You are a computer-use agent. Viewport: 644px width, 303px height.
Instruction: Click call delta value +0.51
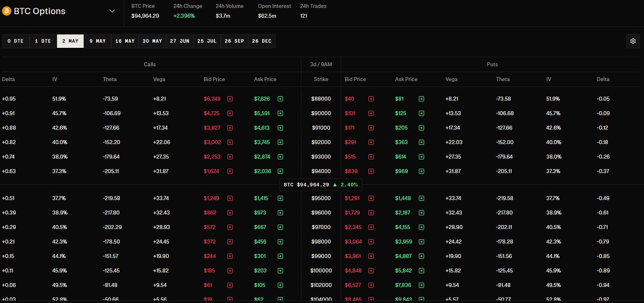point(8,198)
